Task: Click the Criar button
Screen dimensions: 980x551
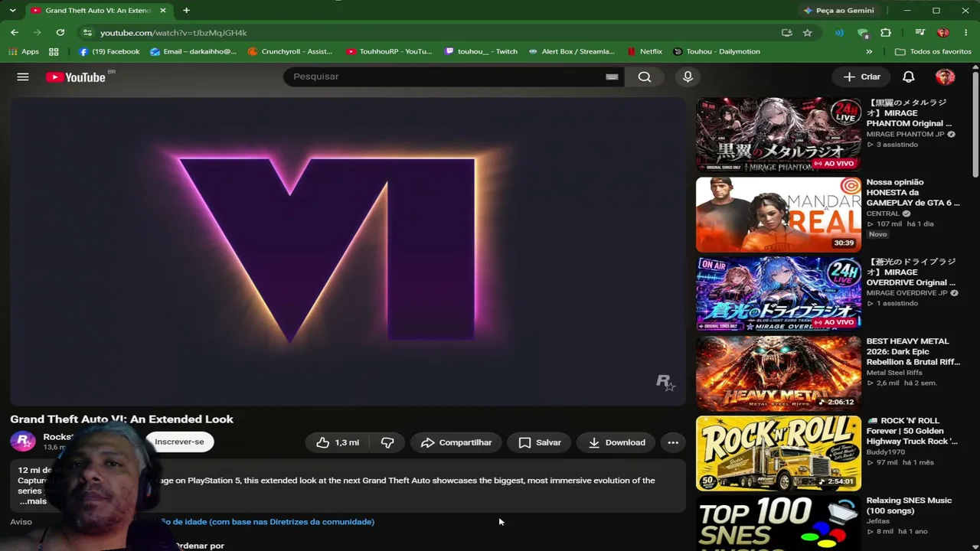Action: [862, 77]
